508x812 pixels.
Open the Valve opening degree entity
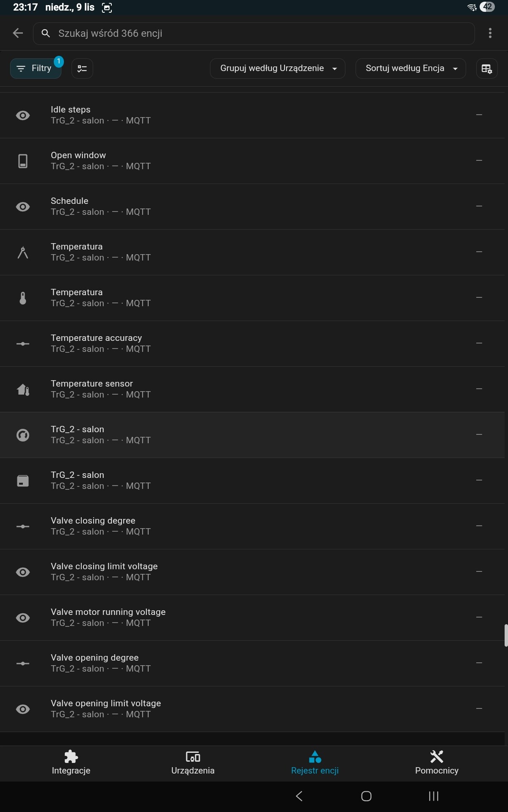tap(95, 663)
